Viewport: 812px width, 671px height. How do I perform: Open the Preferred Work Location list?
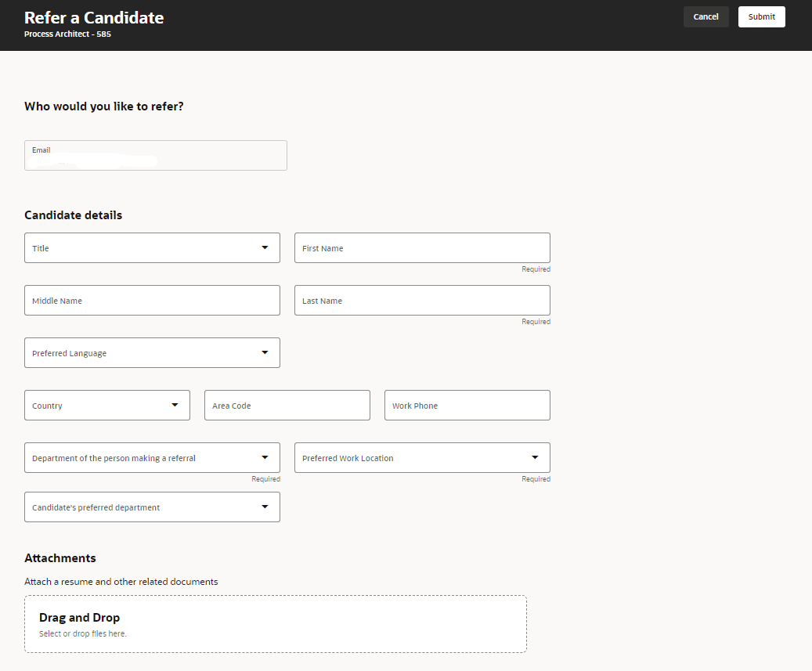422,457
